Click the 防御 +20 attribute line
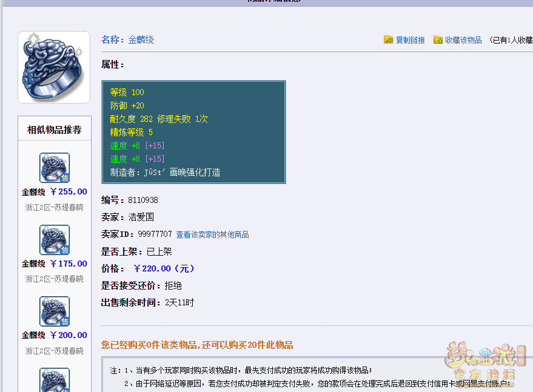The width and height of the screenshot is (533, 392). [127, 105]
